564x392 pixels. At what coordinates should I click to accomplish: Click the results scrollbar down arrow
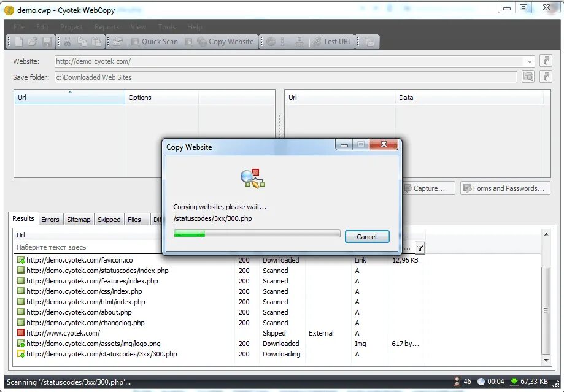[546, 360]
